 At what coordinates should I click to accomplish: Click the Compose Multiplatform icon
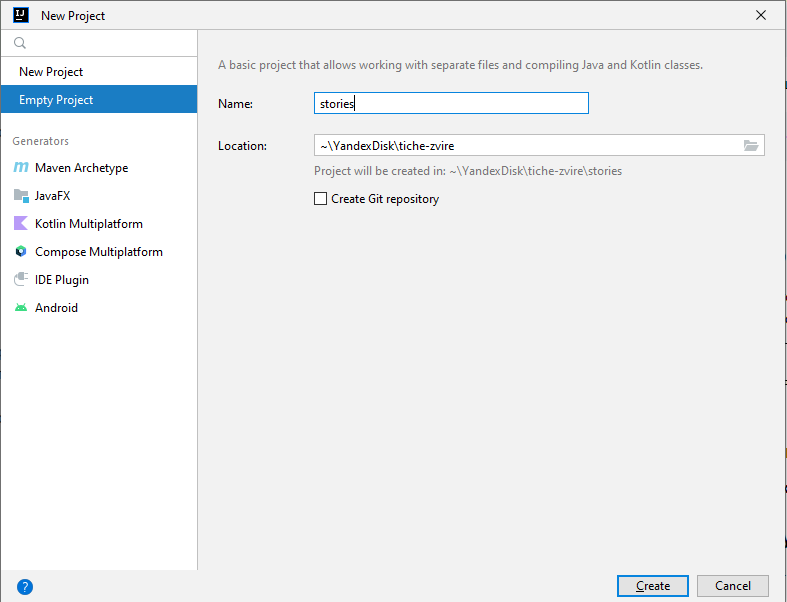pos(21,252)
